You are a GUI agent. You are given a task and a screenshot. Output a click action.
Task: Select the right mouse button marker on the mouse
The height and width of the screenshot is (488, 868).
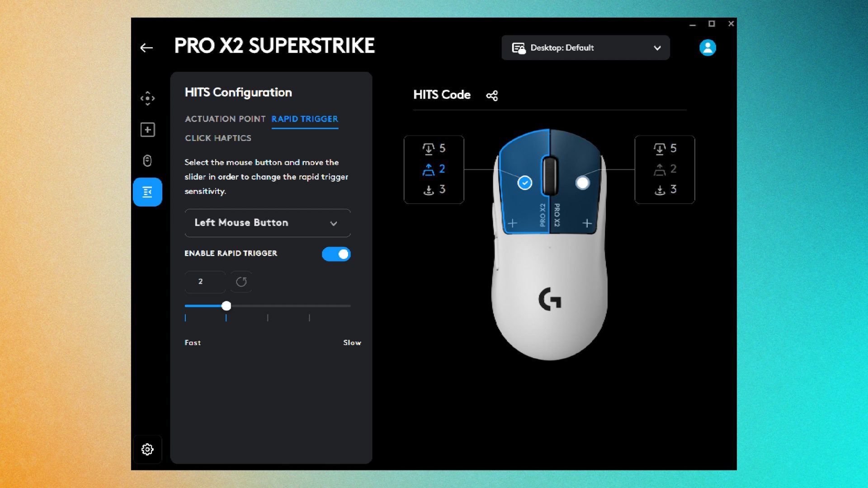coord(583,183)
